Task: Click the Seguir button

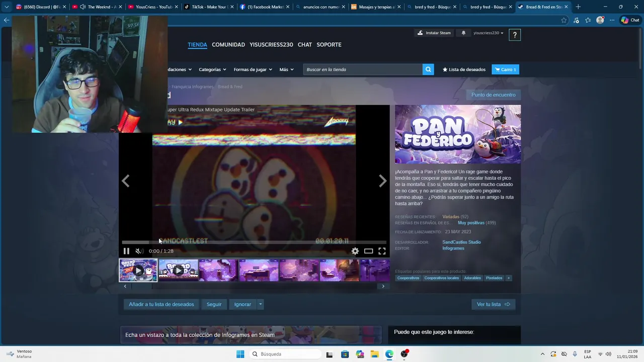Action: point(214,304)
